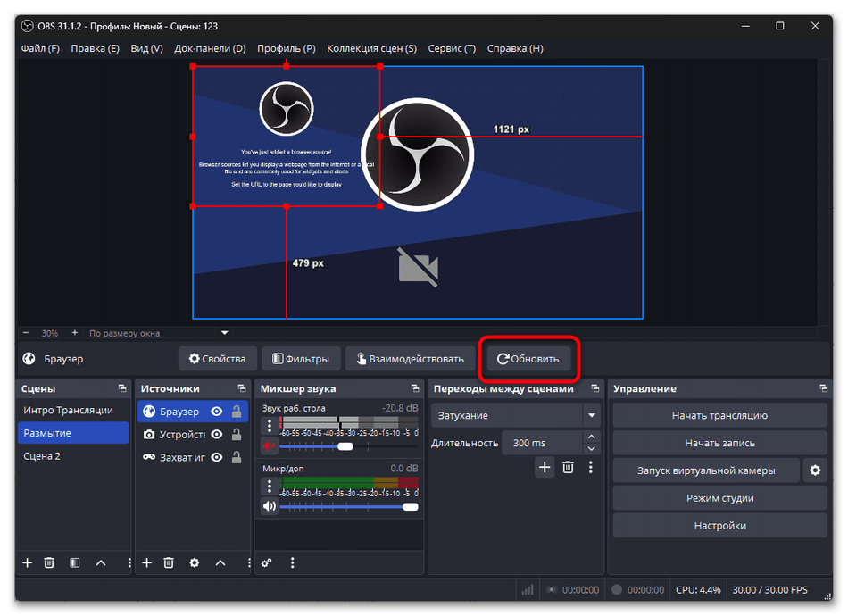
Task: Click virtual camera settings gear icon
Action: 813,470
